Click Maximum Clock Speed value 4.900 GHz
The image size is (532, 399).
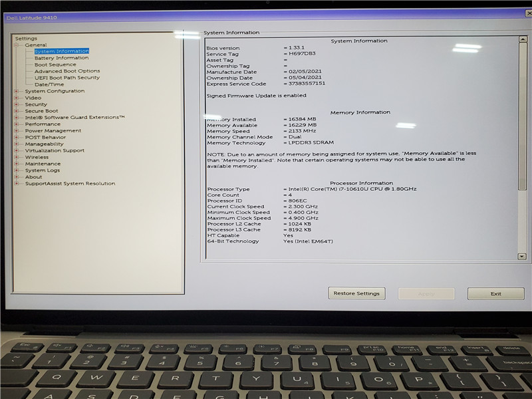[303, 218]
